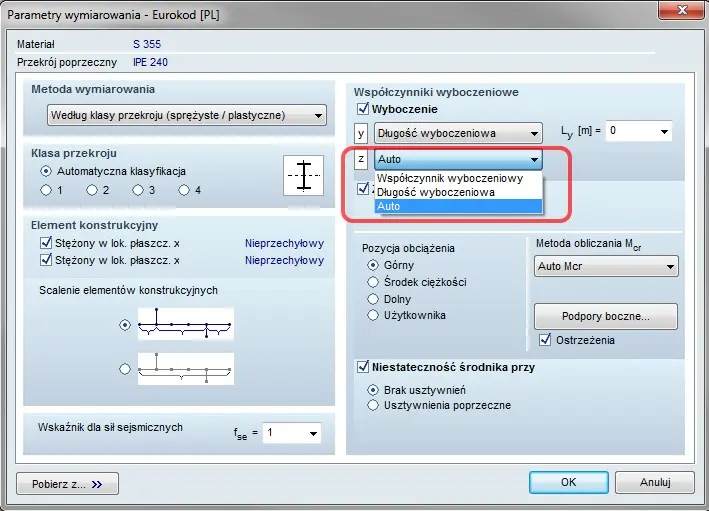Expand the Auto Mcr dropdown
This screenshot has width=709, height=511.
[x=606, y=266]
